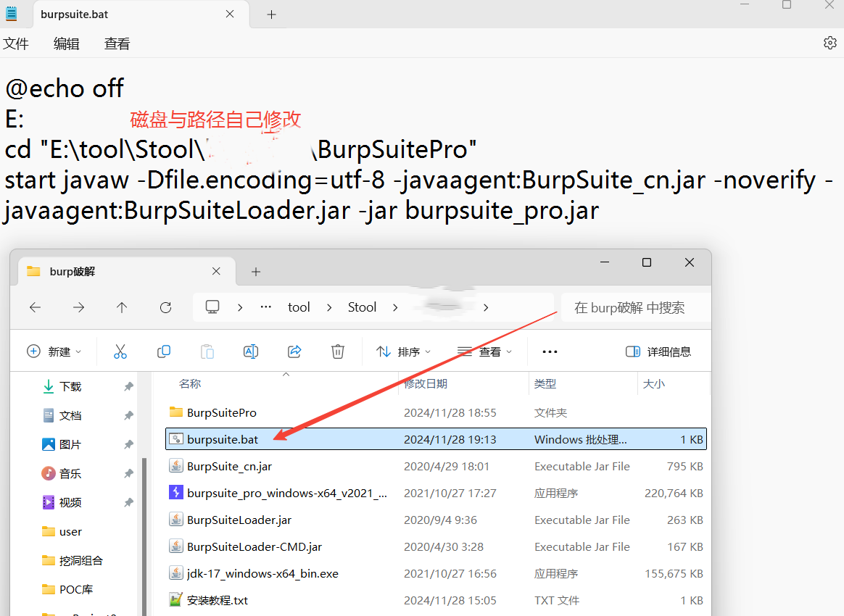Screen dimensions: 844x616
Task: Refresh the File Explorer folder
Action: 166,307
